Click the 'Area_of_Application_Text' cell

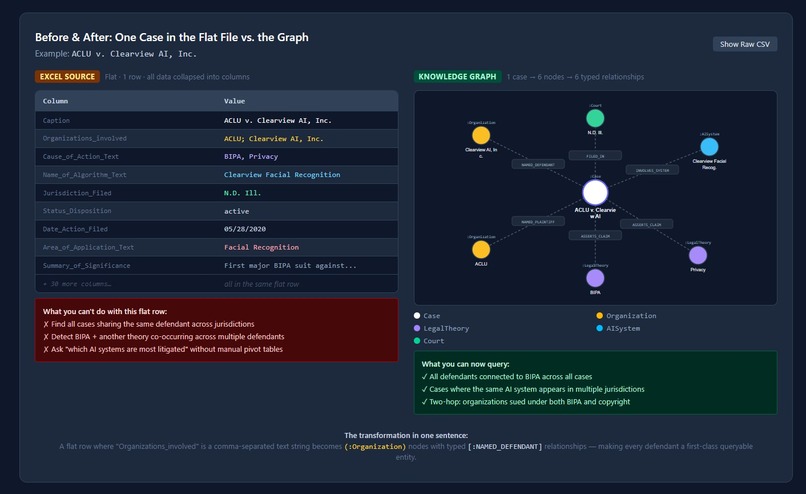[x=88, y=247]
